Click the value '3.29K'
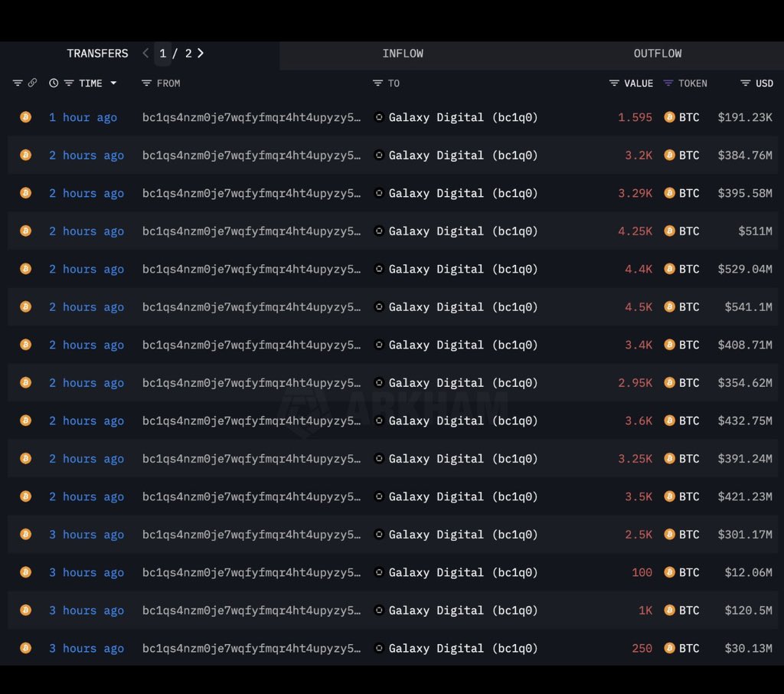This screenshot has width=784, height=694. (x=635, y=193)
